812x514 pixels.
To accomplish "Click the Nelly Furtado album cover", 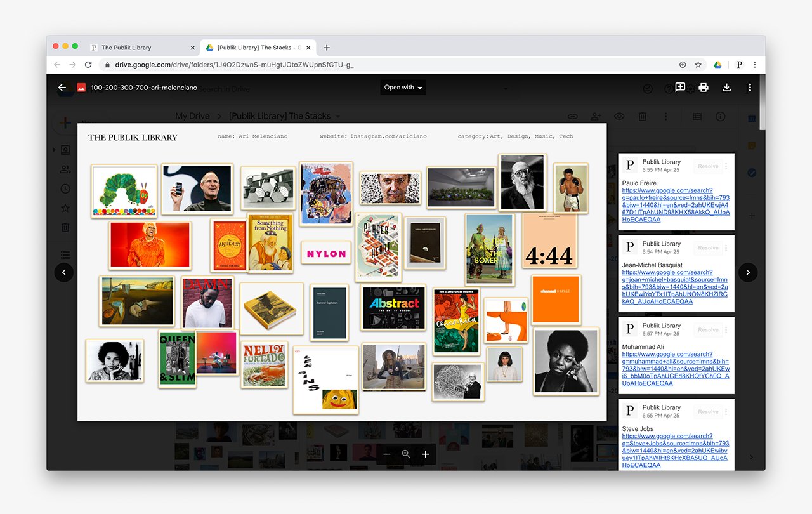I will [x=265, y=364].
